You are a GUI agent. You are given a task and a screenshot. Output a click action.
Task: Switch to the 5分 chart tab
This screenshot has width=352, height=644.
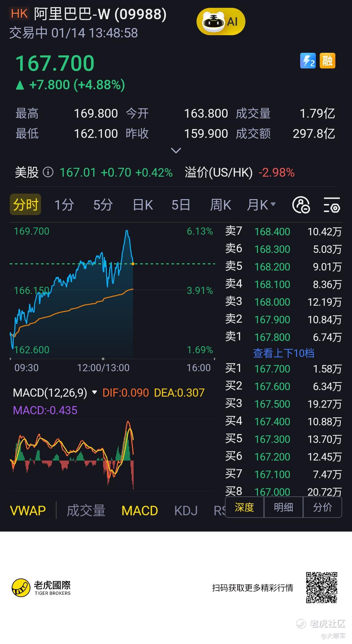[x=103, y=205]
